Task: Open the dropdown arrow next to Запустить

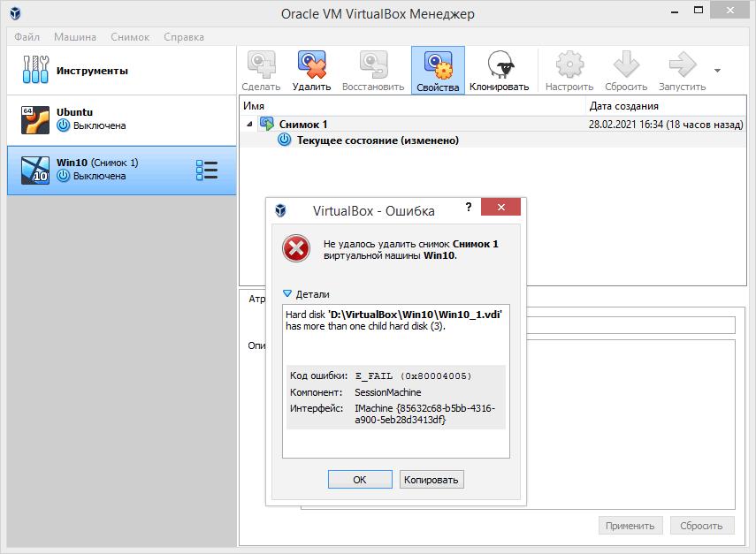Action: pos(717,71)
